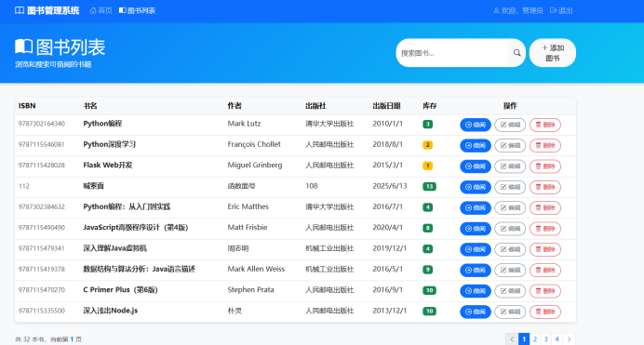Edit Eric Matthes' Python book
644x345 pixels.
coord(510,207)
